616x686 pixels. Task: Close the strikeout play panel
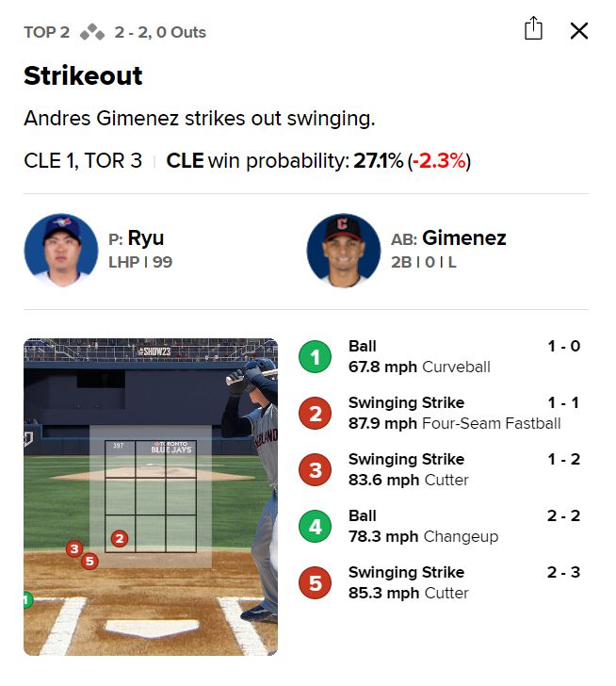(x=579, y=30)
